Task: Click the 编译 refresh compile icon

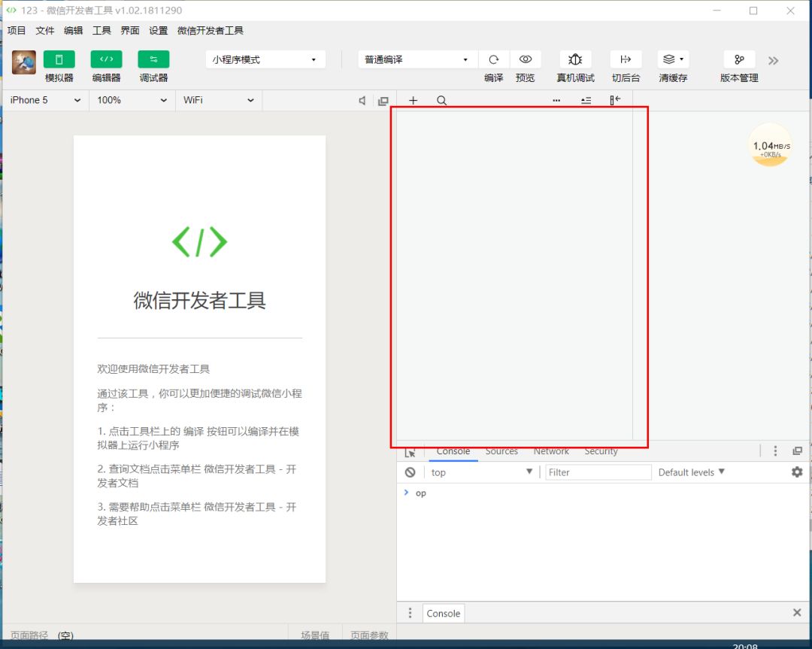Action: [x=493, y=59]
